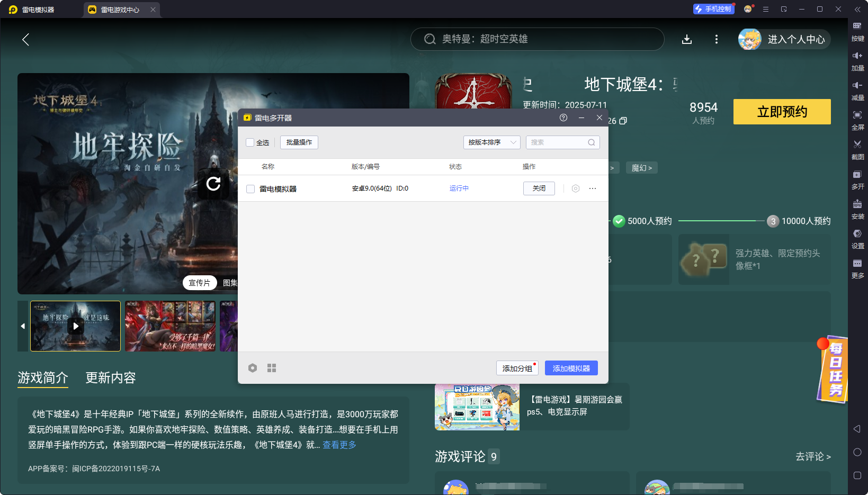Screen dimensions: 868x495
Task: Select the 宣传片 media tab
Action: [200, 283]
